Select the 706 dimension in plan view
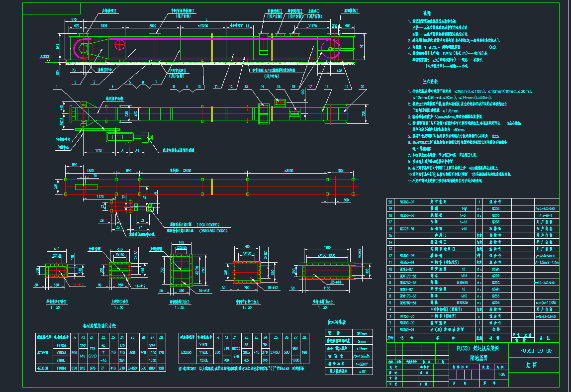The height and width of the screenshot is (392, 571). (364, 113)
